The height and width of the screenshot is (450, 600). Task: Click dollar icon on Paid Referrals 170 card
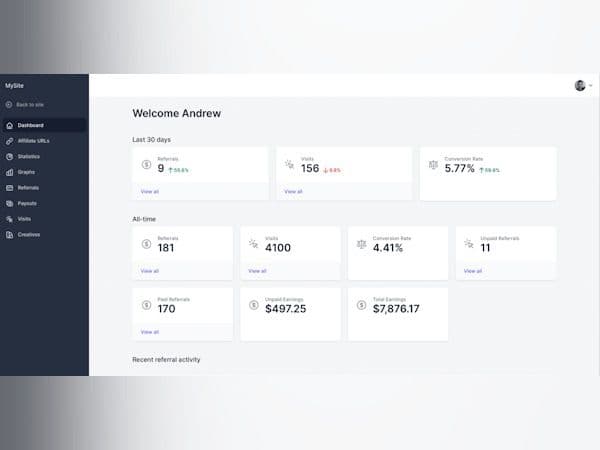[x=146, y=305]
